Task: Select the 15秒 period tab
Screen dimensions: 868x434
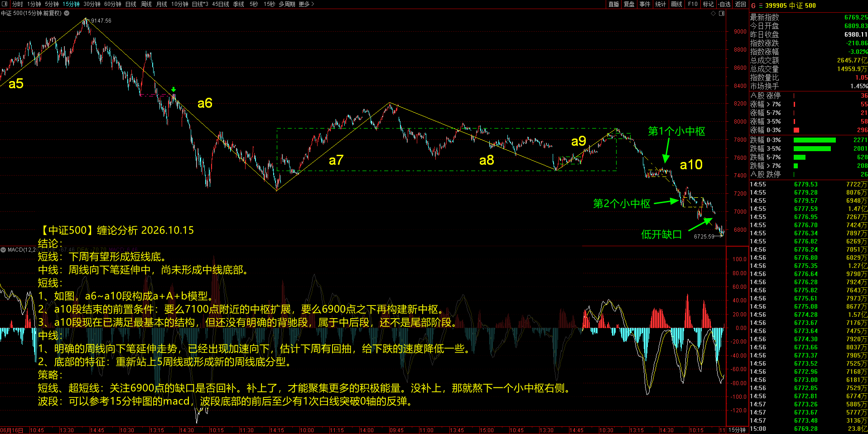Action: click(269, 4)
